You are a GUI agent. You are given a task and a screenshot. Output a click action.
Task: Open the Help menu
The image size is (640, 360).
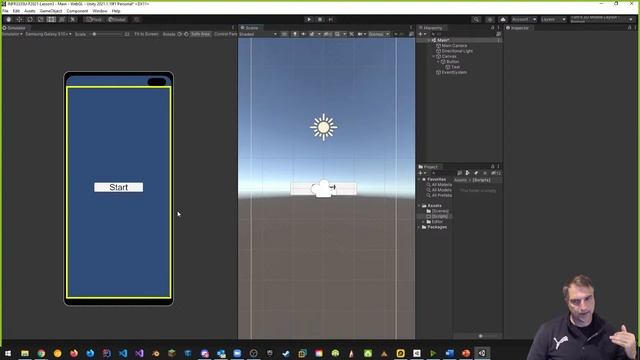(116, 11)
